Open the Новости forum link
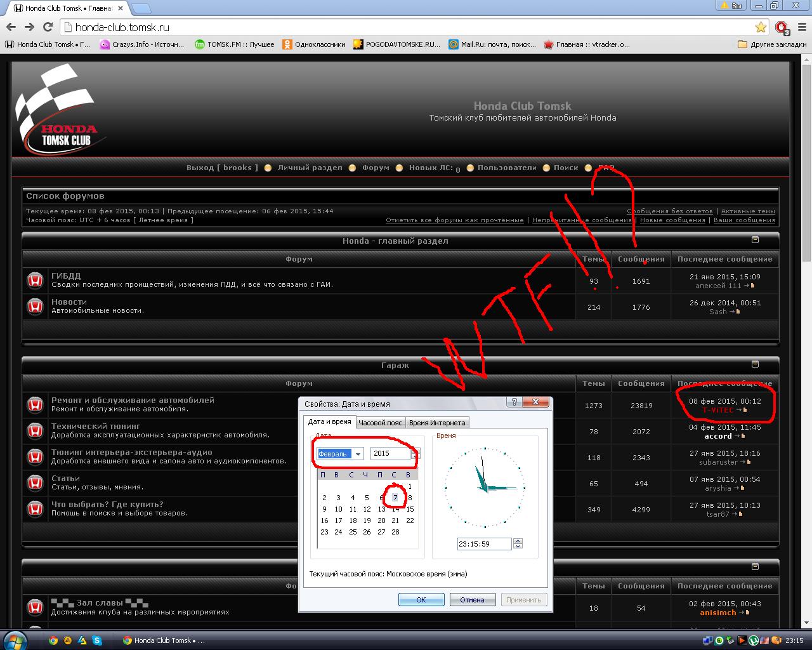The width and height of the screenshot is (812, 650). pos(69,302)
